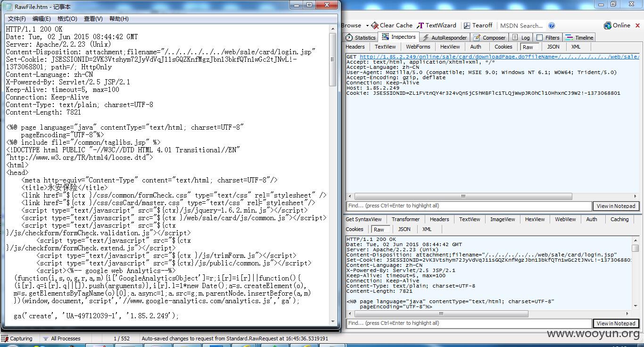Switch to the Statistics tab
This screenshot has width=644, height=347.
click(x=361, y=38)
